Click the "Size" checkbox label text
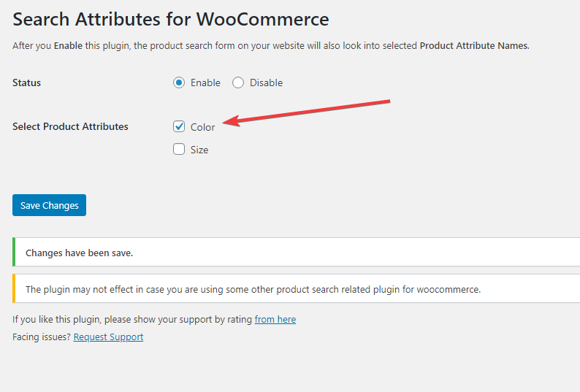580x392 pixels. pos(199,150)
